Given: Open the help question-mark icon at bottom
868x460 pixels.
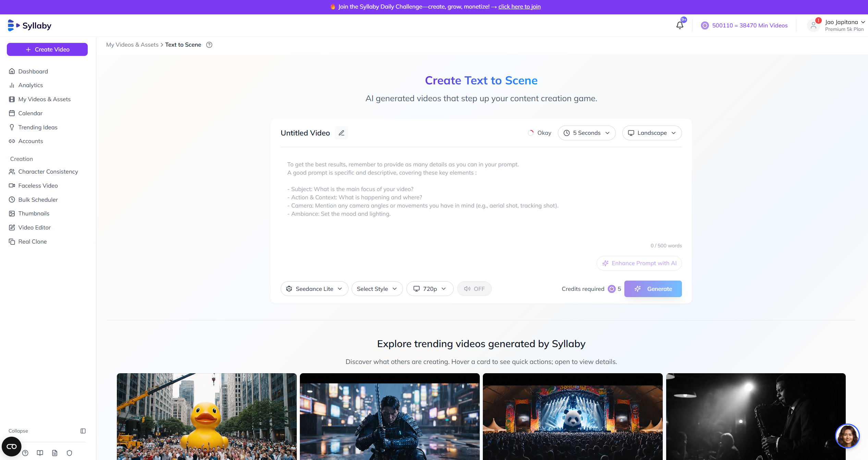Looking at the screenshot, I should [25, 453].
